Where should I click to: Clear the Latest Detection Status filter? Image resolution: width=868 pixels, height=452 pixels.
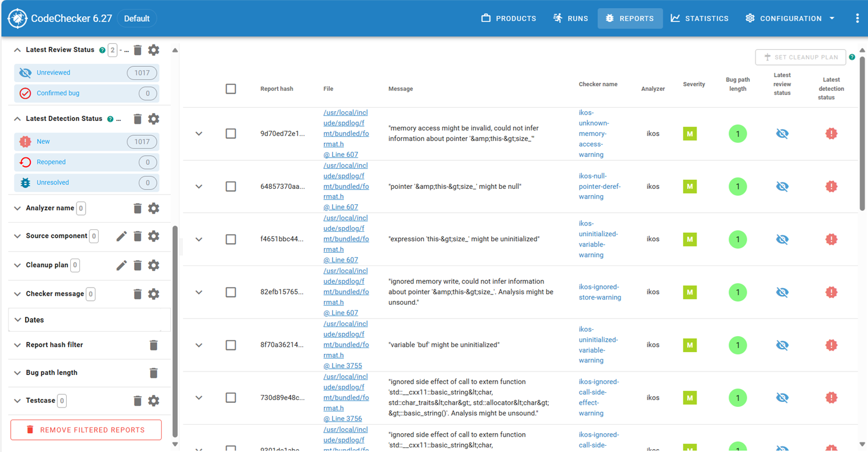point(138,119)
